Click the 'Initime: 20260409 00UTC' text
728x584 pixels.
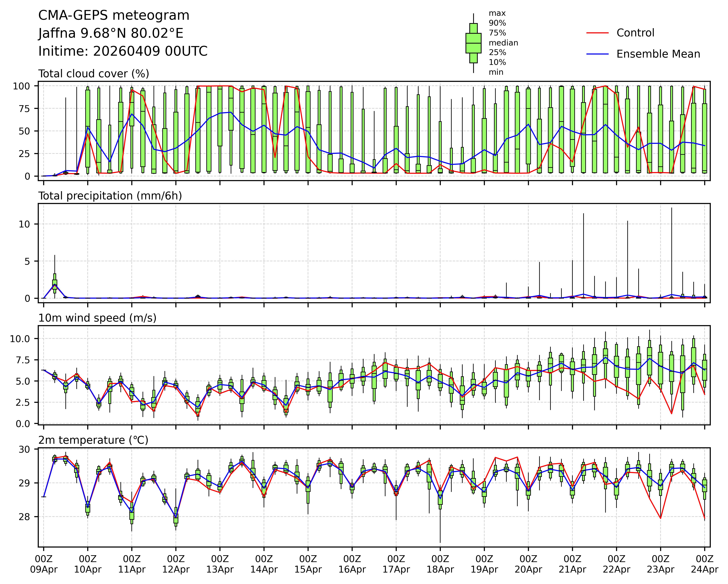123,51
